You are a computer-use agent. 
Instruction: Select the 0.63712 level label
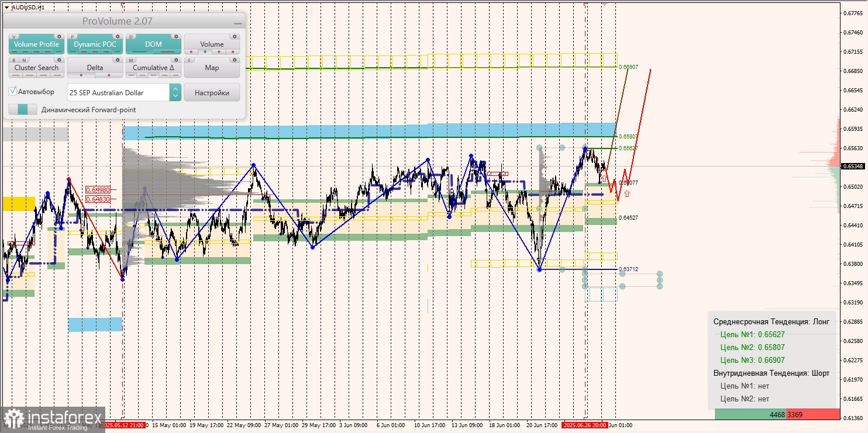[x=628, y=269]
